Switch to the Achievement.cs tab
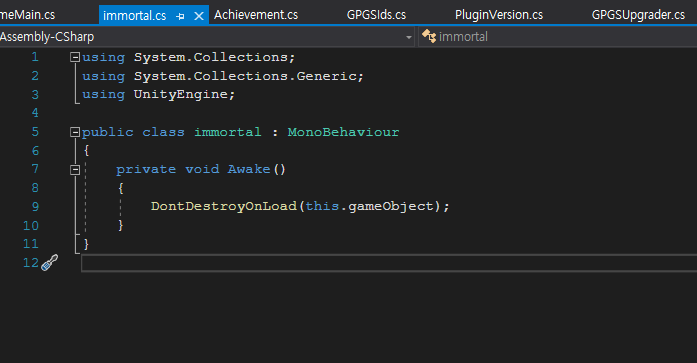 [256, 15]
